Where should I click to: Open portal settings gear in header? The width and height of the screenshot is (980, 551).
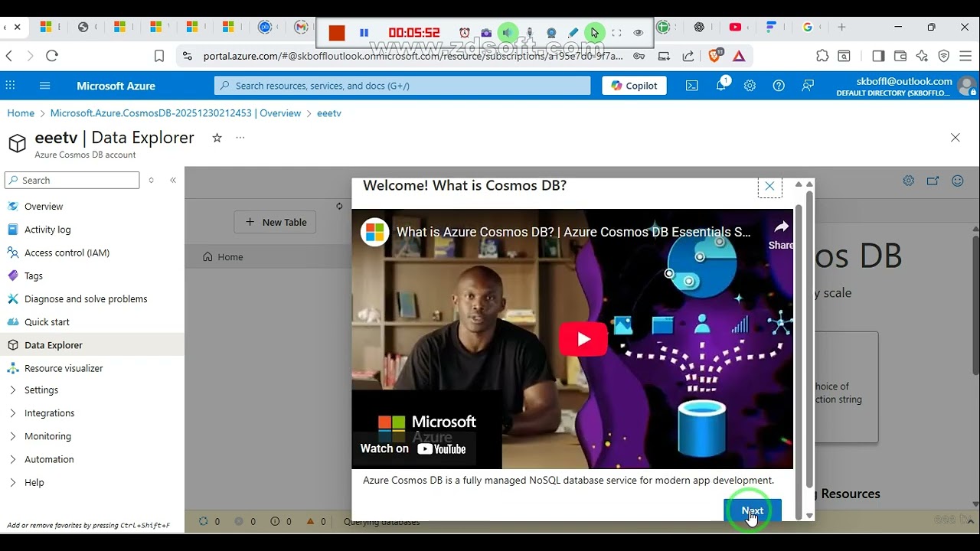[750, 86]
